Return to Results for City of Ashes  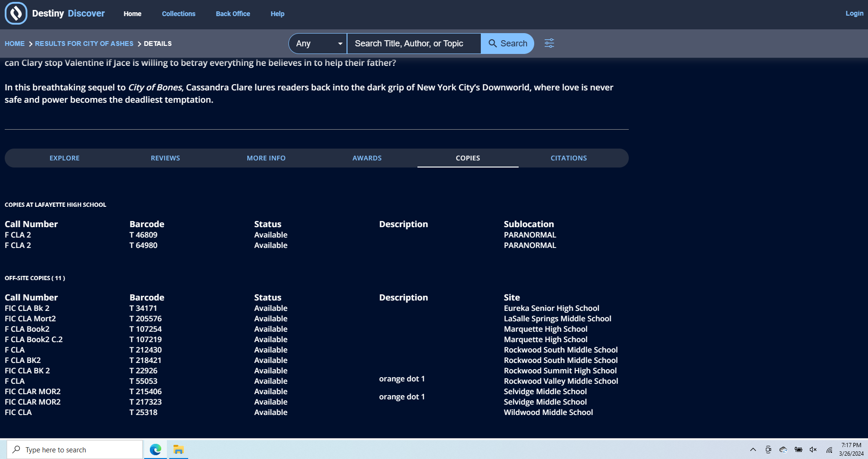(x=84, y=44)
